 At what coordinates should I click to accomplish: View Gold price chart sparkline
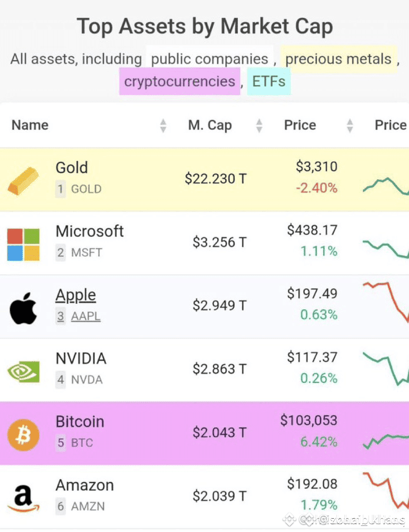(386, 186)
